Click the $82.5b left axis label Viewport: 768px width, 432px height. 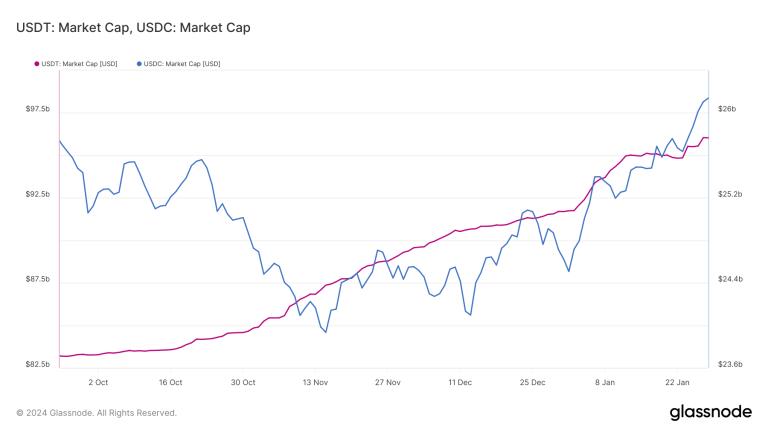point(38,365)
